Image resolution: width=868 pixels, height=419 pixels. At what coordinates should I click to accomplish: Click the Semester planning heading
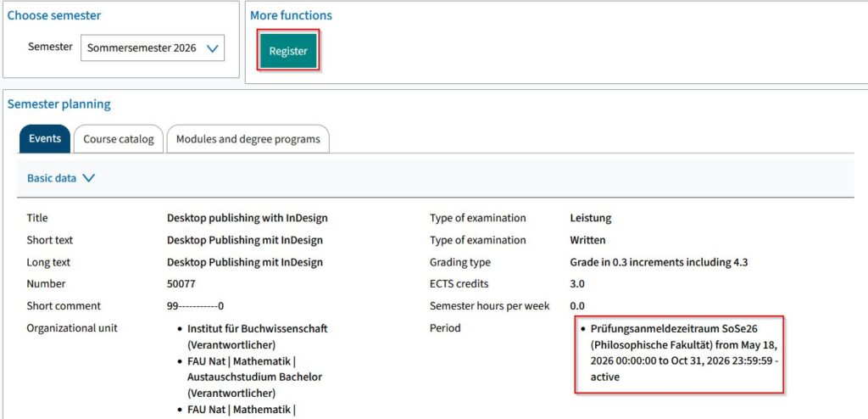tap(58, 104)
